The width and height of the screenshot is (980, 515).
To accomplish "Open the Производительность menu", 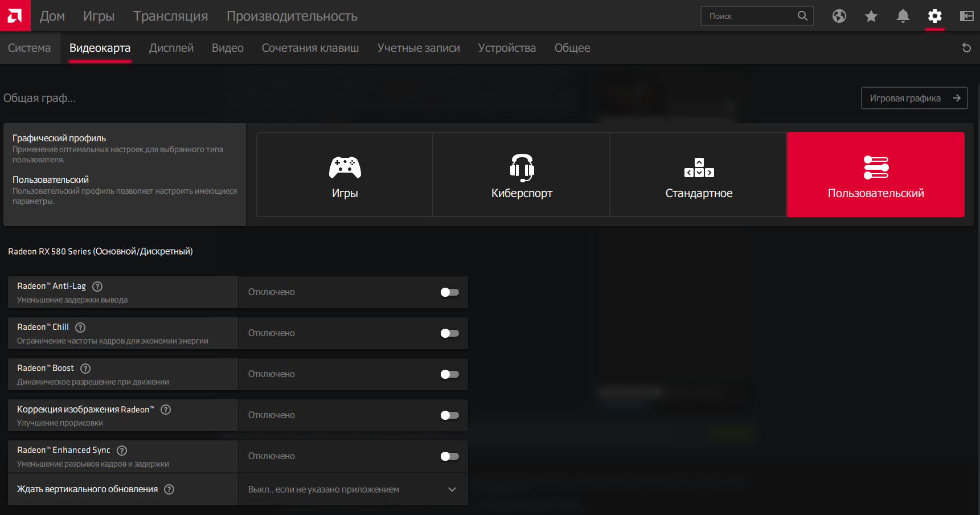I will point(292,16).
